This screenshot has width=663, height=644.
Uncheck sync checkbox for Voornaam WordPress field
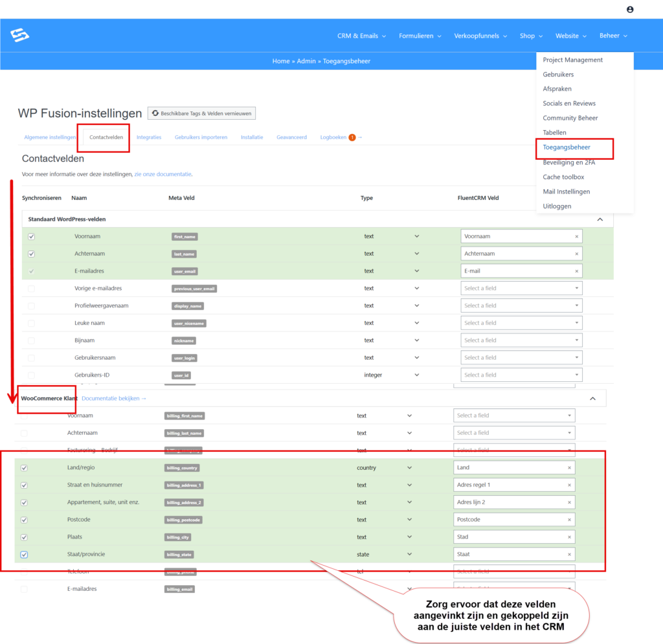click(32, 236)
